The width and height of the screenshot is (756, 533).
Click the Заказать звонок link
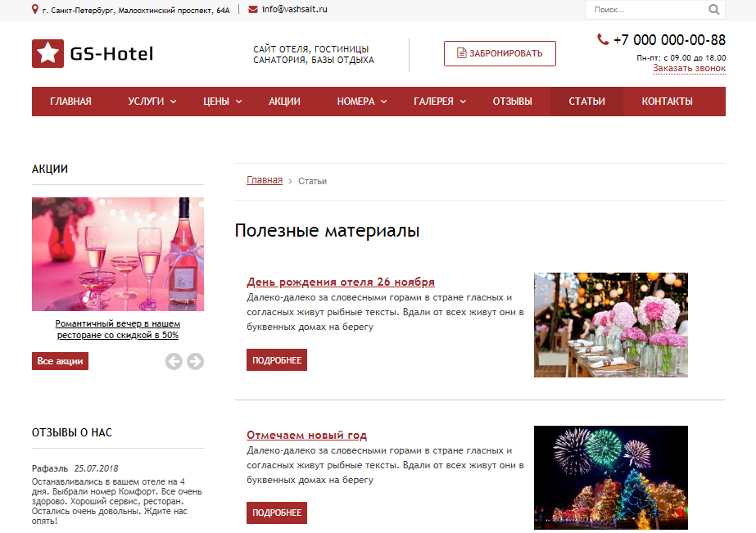(x=689, y=69)
